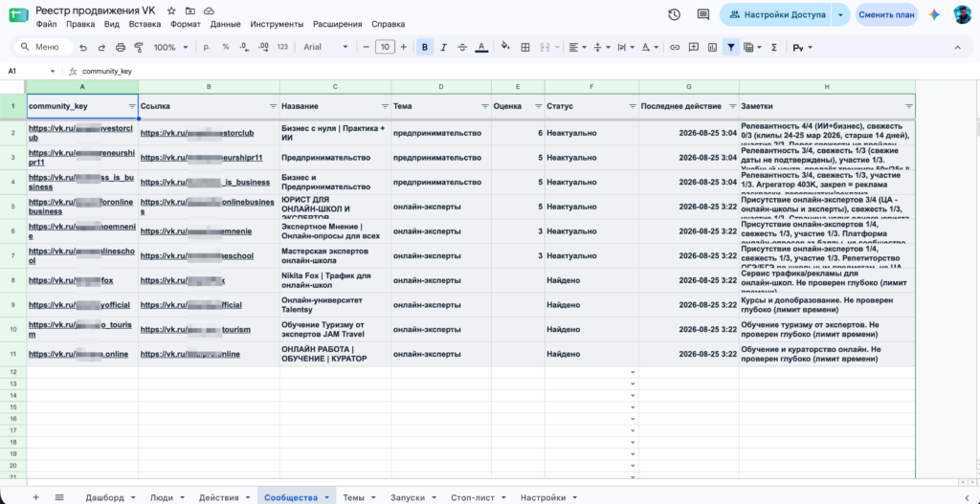Format as currency (р.)
Image resolution: width=980 pixels, height=504 pixels.
tap(207, 47)
